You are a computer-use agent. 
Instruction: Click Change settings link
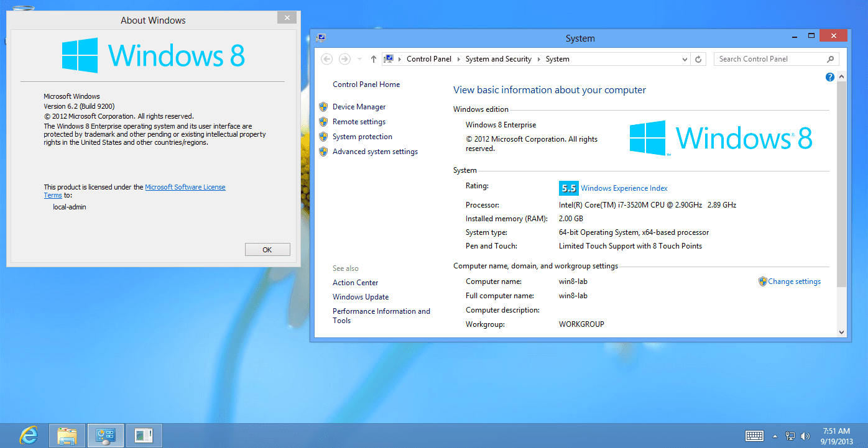pos(794,281)
